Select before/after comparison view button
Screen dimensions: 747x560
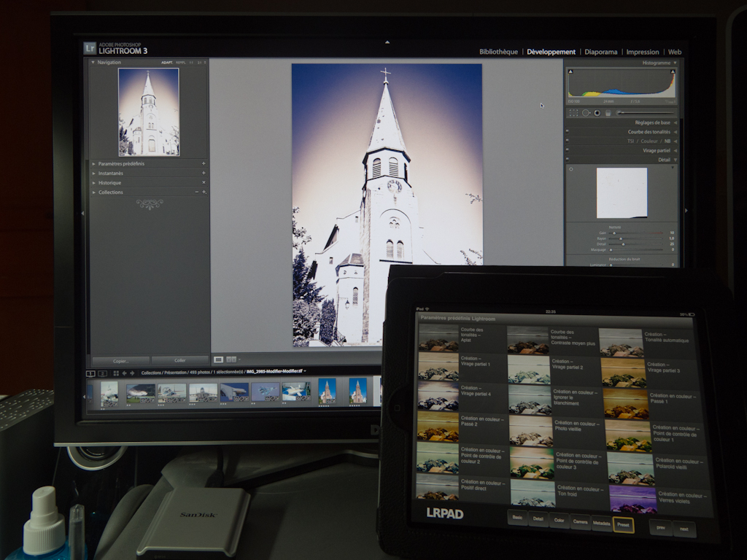point(231,359)
